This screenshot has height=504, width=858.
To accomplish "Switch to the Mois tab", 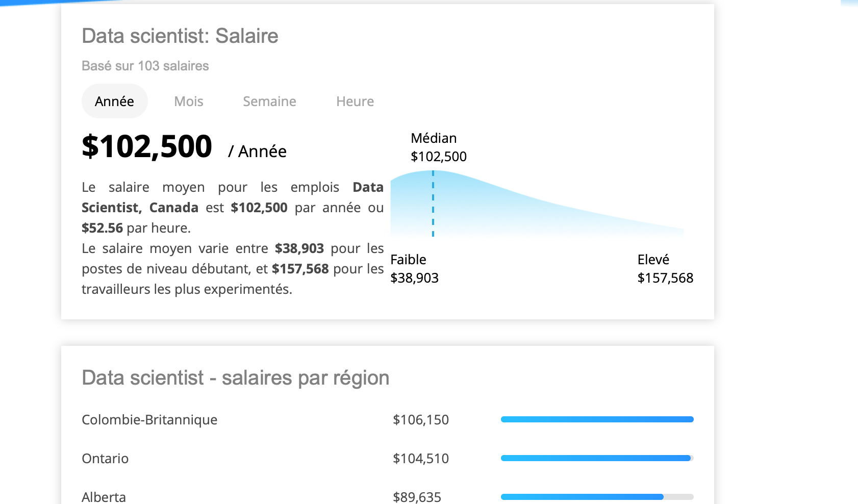I will click(189, 101).
